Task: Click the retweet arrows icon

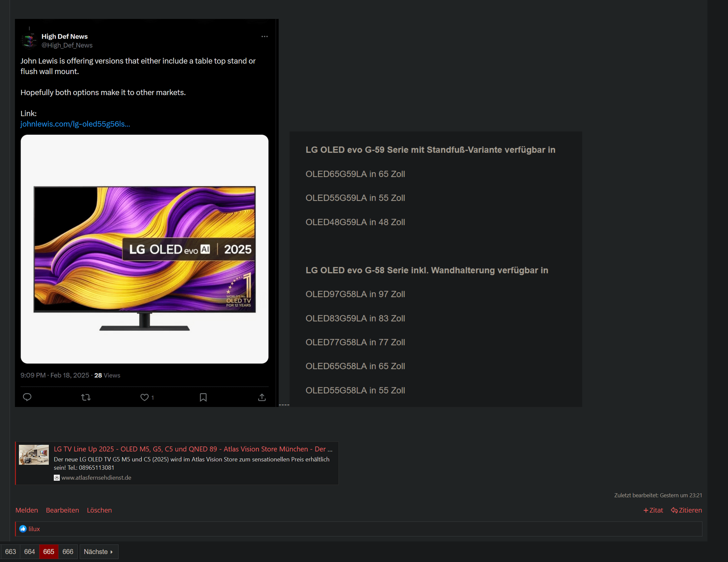Action: pyautogui.click(x=86, y=397)
